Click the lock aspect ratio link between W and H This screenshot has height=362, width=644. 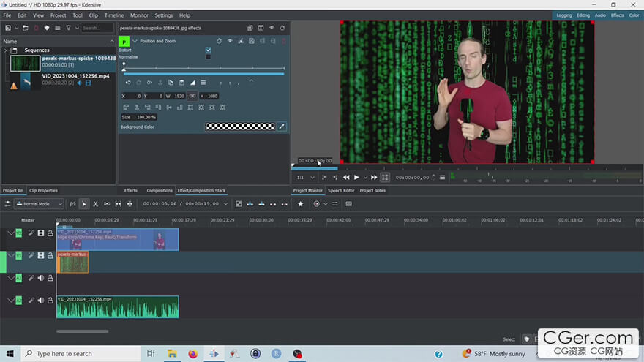point(192,96)
